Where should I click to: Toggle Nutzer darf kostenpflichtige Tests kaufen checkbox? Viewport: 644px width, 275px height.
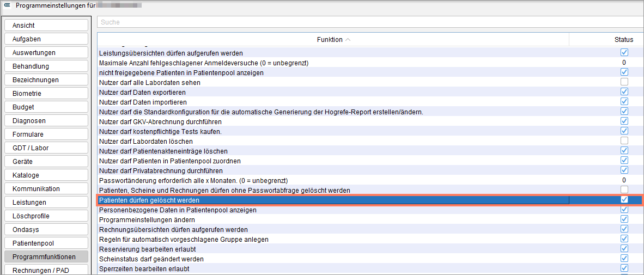click(624, 131)
